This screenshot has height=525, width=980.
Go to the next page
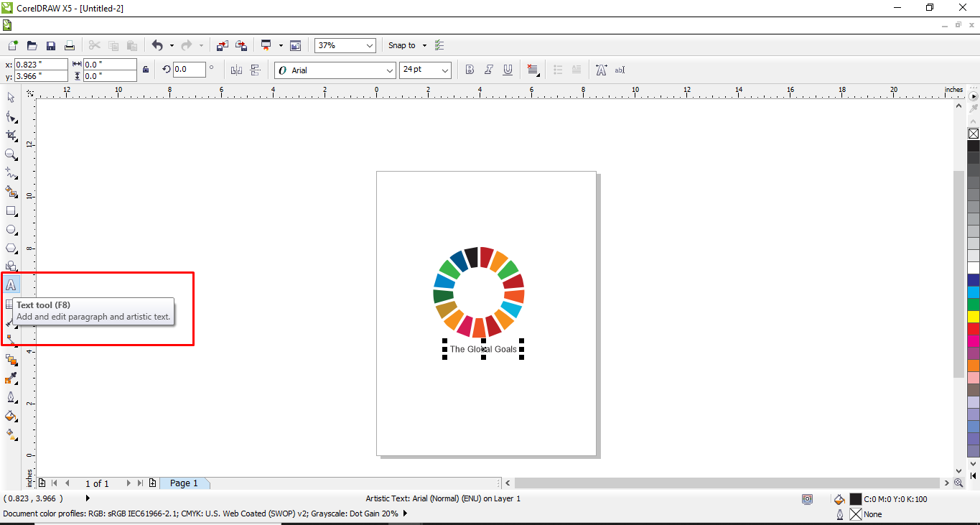(129, 483)
